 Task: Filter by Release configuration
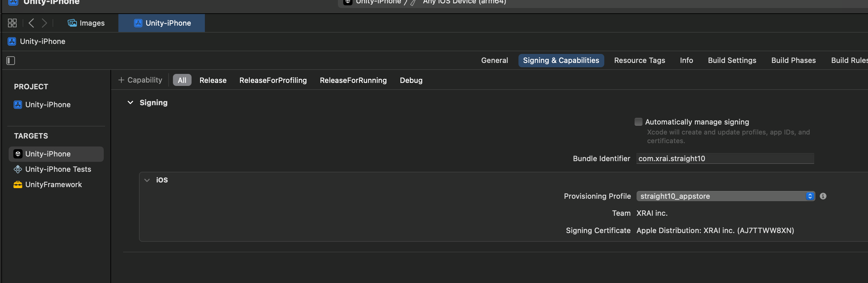(213, 80)
